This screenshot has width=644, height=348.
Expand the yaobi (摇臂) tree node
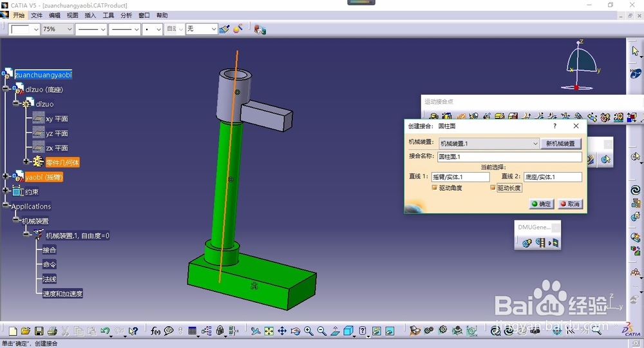(5, 177)
